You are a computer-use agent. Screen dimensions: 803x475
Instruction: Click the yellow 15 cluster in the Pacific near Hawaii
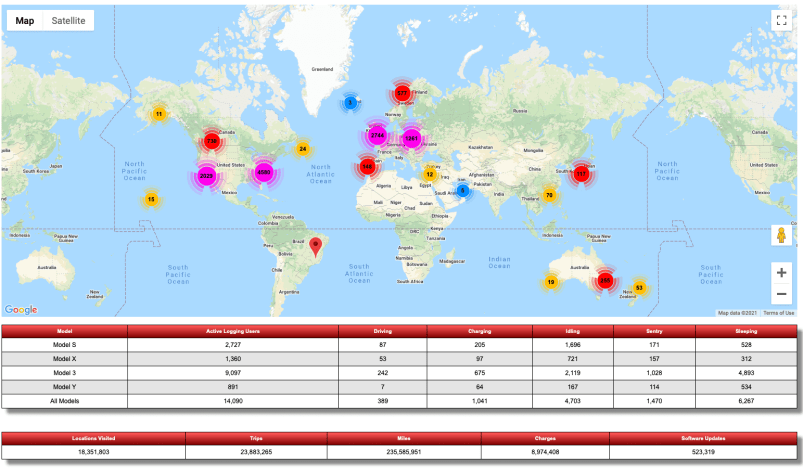151,200
